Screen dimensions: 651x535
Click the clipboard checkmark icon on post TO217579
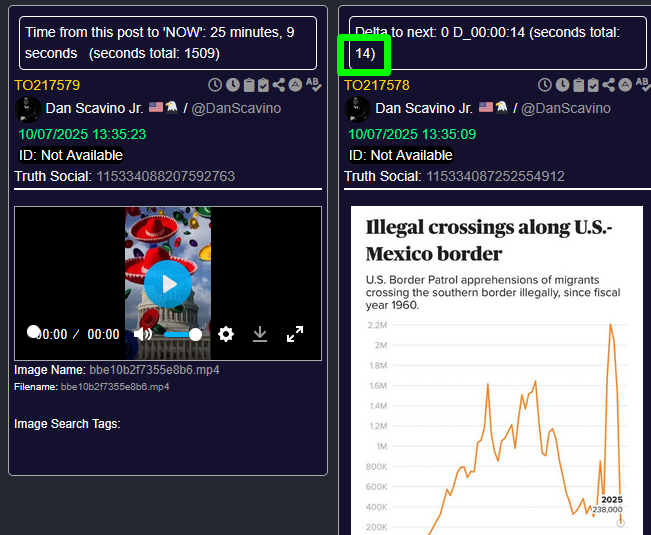coord(263,86)
